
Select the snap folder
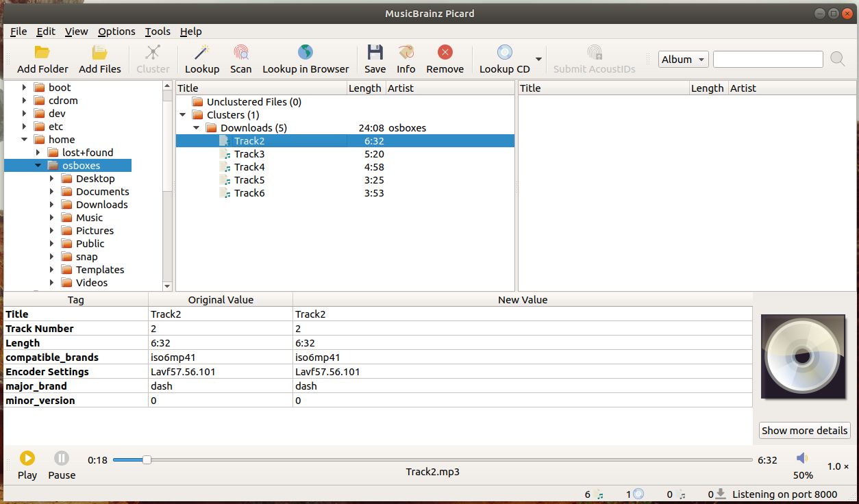(87, 257)
